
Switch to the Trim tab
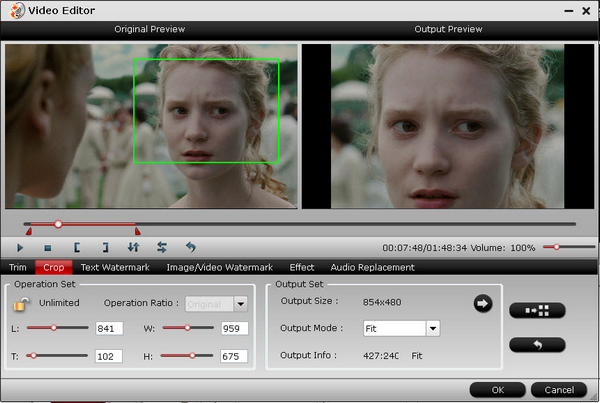point(18,267)
